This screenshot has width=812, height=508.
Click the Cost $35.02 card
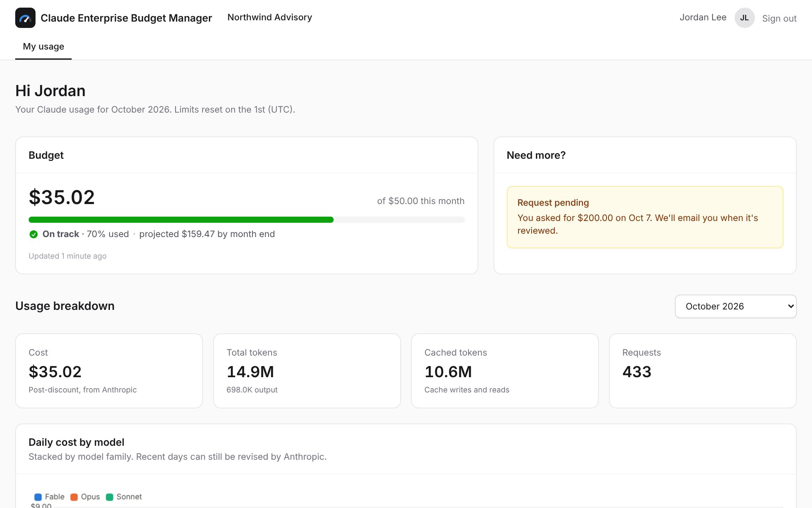click(109, 371)
